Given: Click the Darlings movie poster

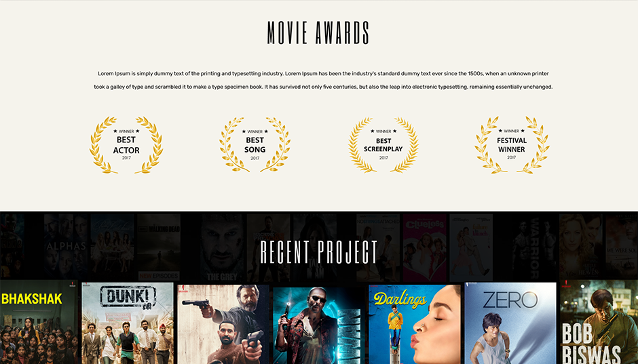Looking at the screenshot, I should coord(415,324).
